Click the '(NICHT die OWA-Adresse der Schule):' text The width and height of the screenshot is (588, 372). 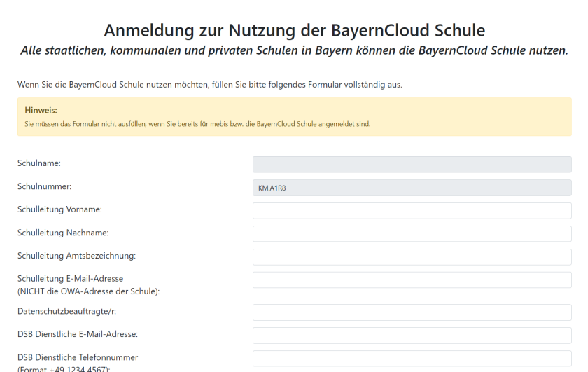[x=88, y=291]
